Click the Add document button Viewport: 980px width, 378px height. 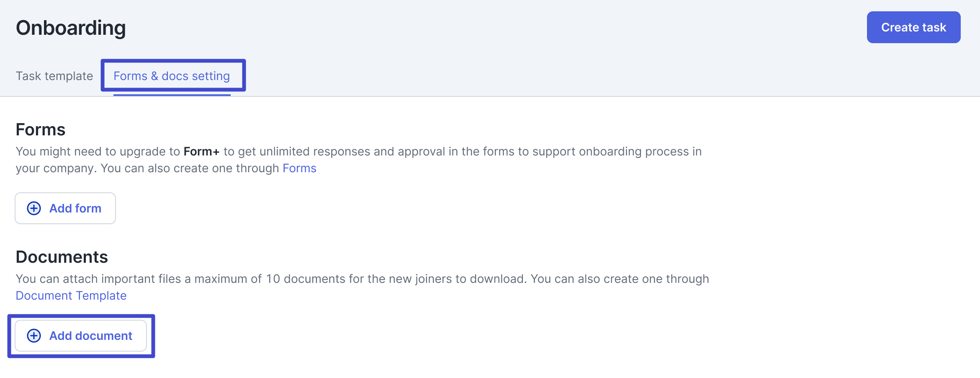coord(81,336)
